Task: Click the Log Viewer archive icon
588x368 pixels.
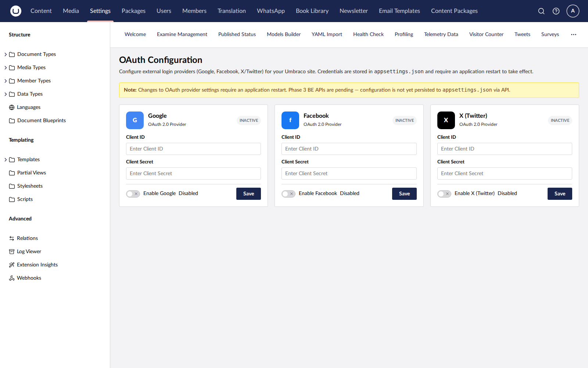Action: click(x=12, y=252)
